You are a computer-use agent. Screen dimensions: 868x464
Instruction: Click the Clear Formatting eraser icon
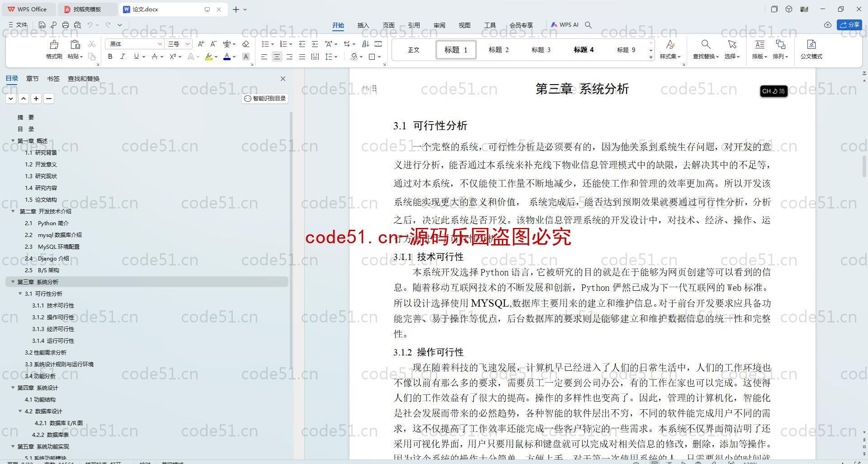pos(246,44)
